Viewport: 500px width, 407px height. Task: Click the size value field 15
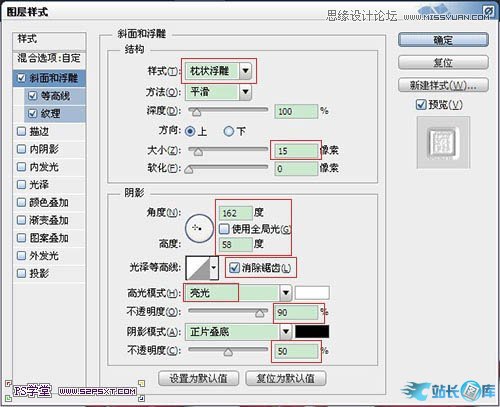tap(296, 151)
